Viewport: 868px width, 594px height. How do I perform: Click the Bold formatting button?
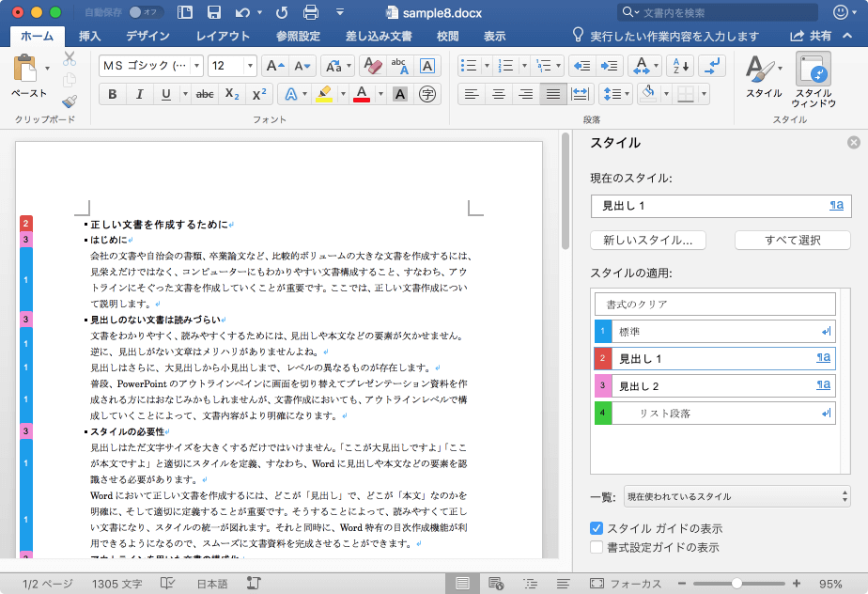tap(113, 94)
